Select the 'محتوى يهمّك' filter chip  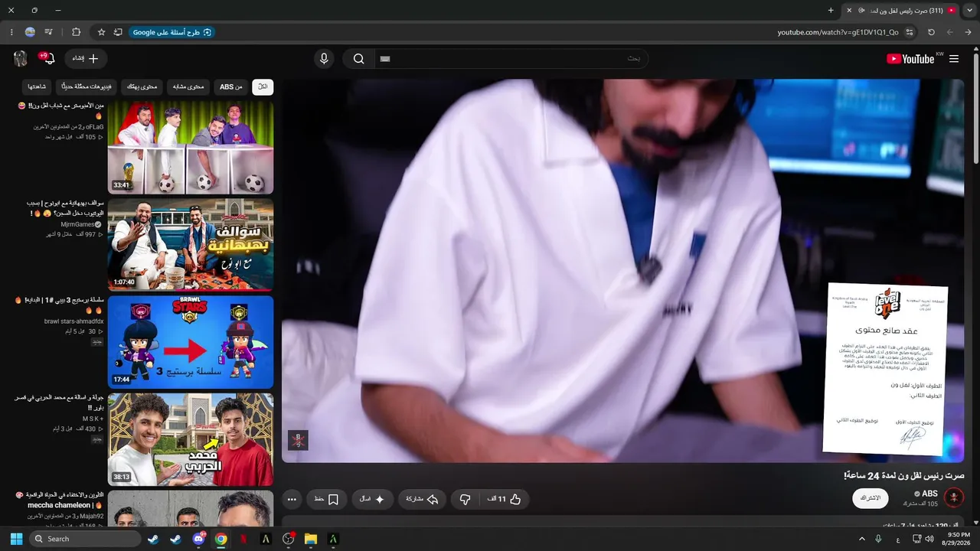click(142, 87)
